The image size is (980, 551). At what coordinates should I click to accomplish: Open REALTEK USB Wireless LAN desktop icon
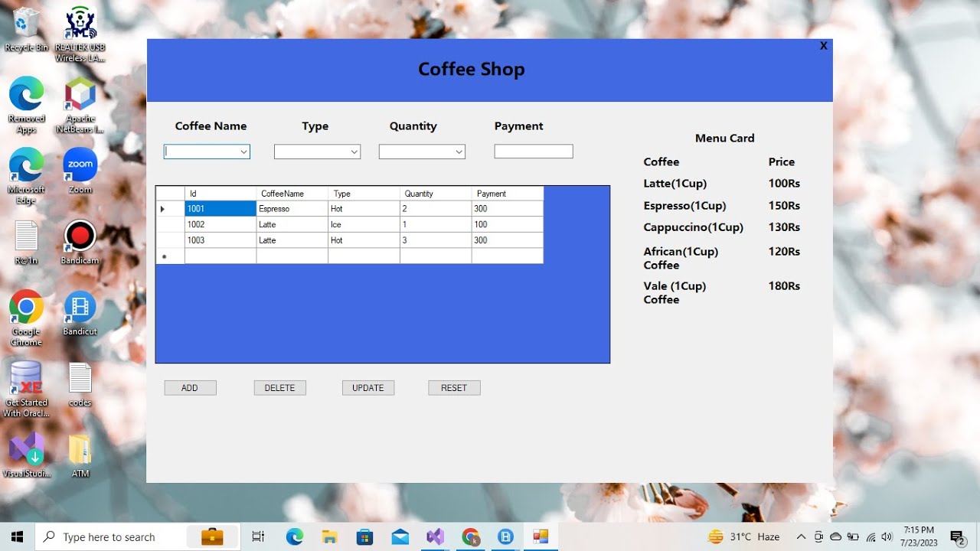pos(80,34)
